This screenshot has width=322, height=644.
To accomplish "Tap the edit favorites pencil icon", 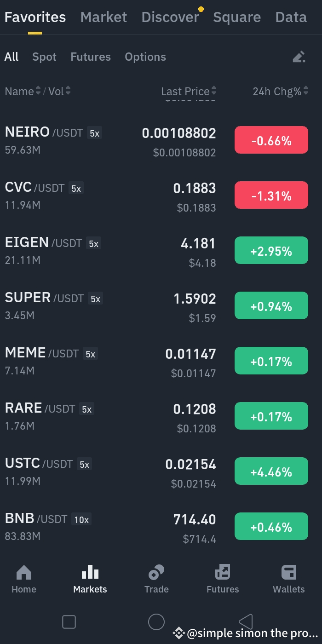I will pos(299,57).
